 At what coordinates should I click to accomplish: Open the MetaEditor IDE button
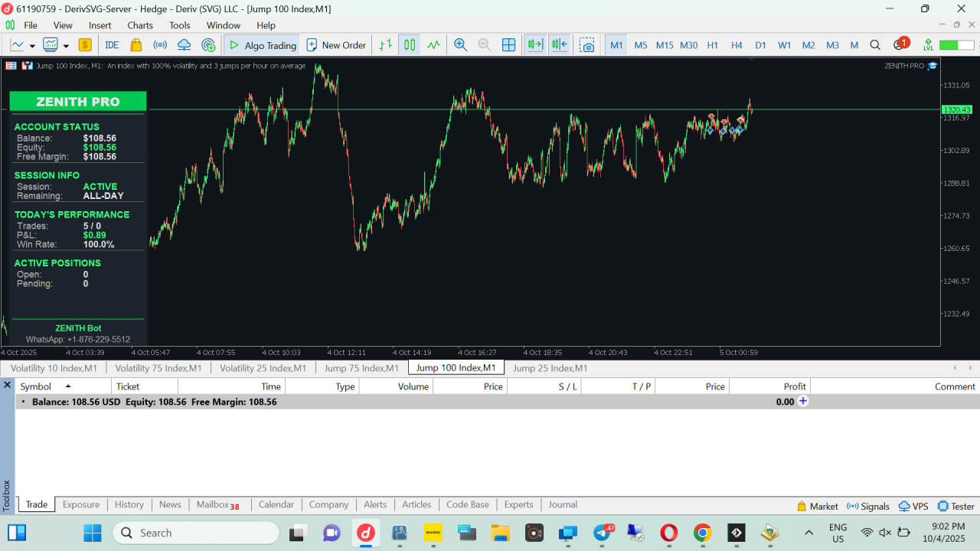click(112, 45)
